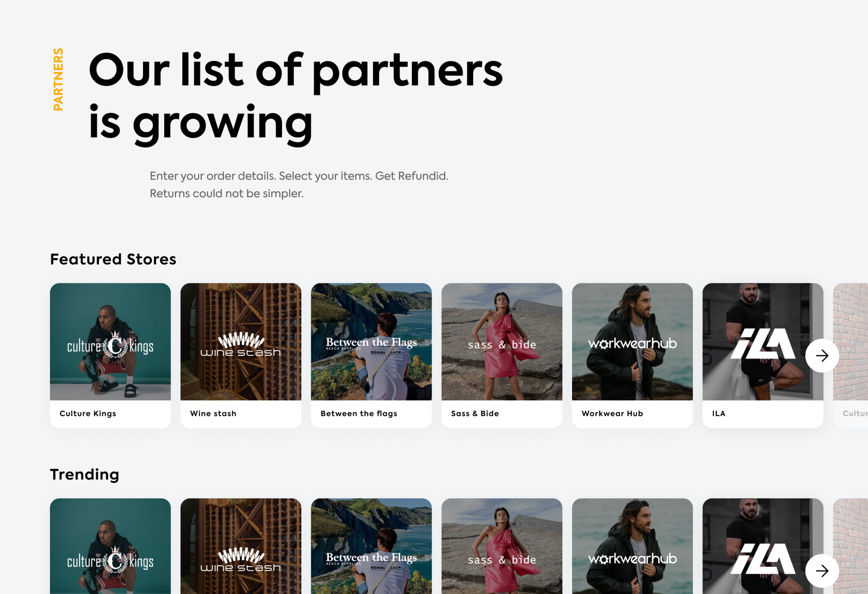The height and width of the screenshot is (594, 868).
Task: Open Workwearhub image in Trending row
Action: [633, 546]
